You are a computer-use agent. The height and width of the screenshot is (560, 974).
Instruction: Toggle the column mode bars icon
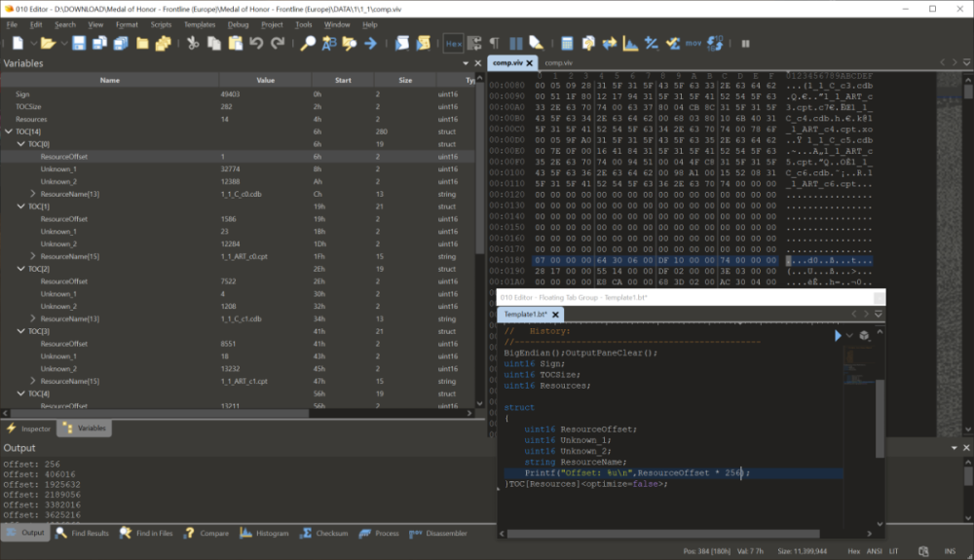click(515, 43)
